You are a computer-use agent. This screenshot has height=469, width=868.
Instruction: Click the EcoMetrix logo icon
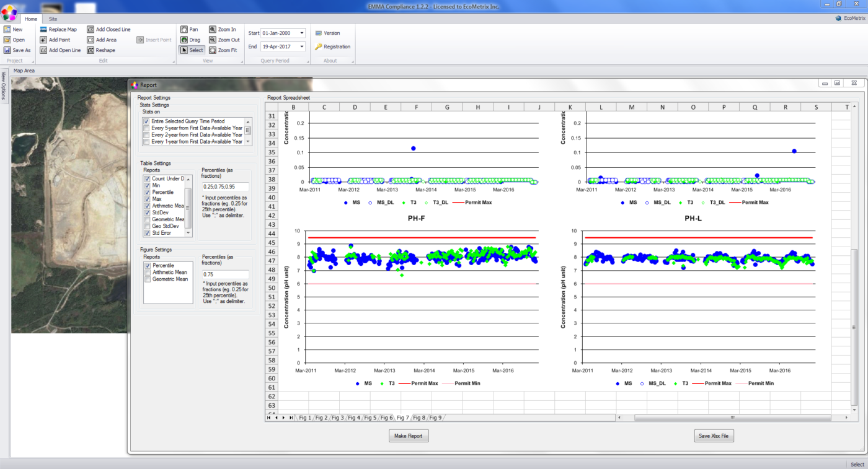click(839, 19)
